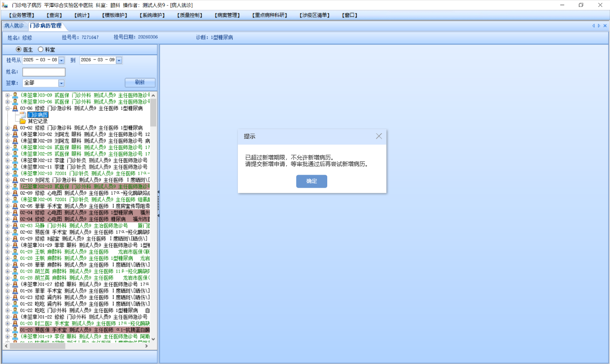
Task: Open the 【重点病种科研】 menu
Action: (x=270, y=15)
